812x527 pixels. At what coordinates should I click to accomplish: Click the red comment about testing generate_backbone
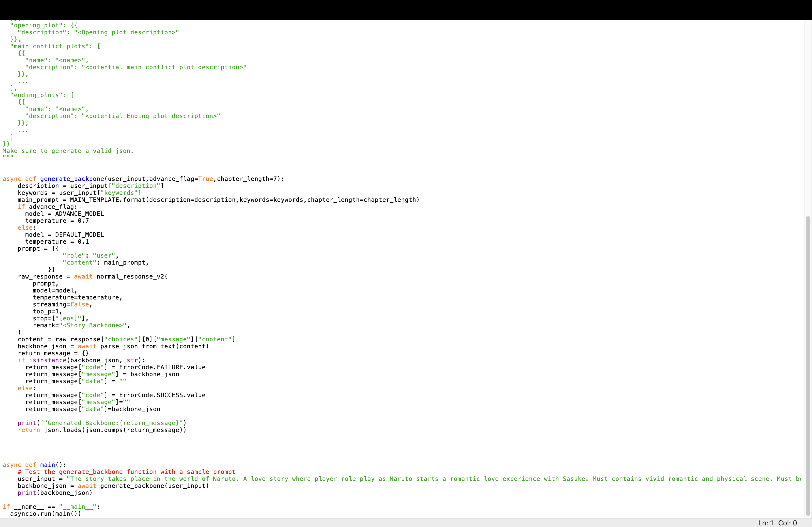click(x=126, y=472)
